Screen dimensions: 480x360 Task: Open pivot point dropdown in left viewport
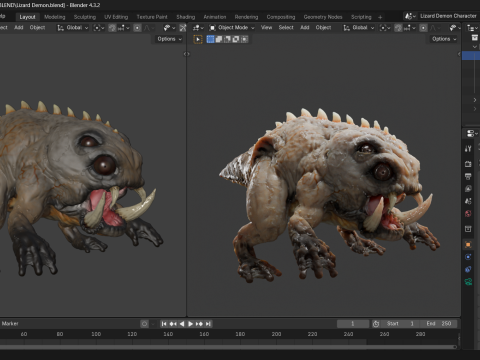pyautogui.click(x=99, y=28)
